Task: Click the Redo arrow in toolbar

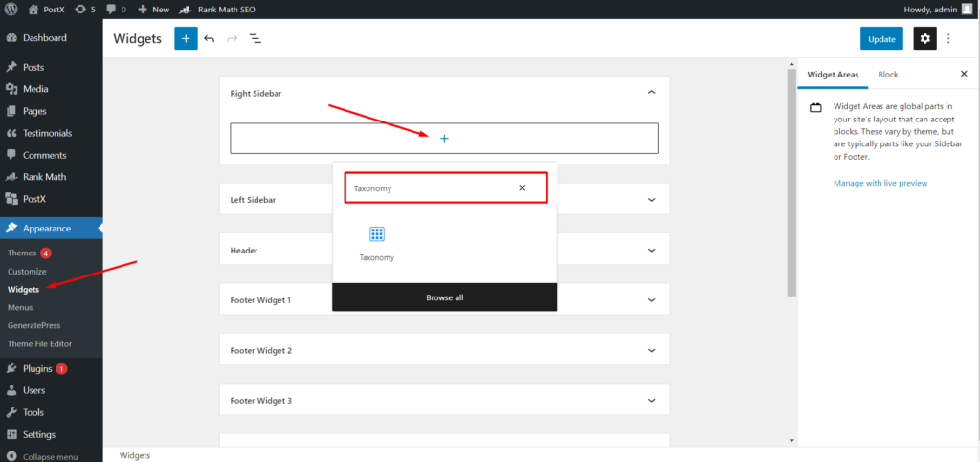Action: click(232, 38)
